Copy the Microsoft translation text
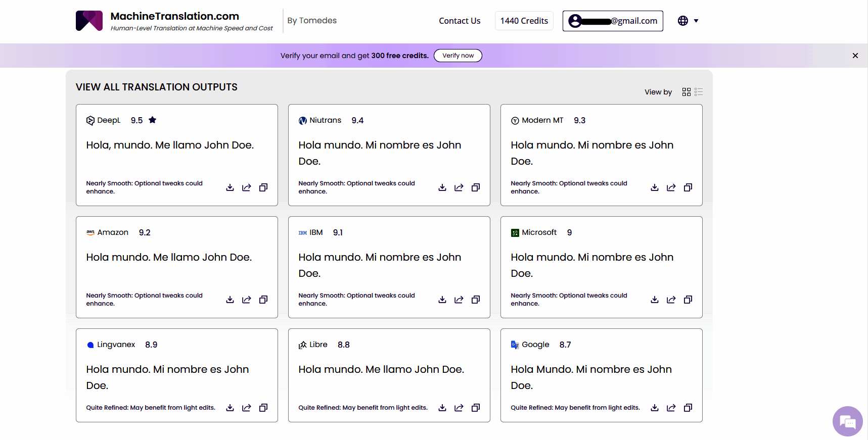868x440 pixels. (688, 300)
